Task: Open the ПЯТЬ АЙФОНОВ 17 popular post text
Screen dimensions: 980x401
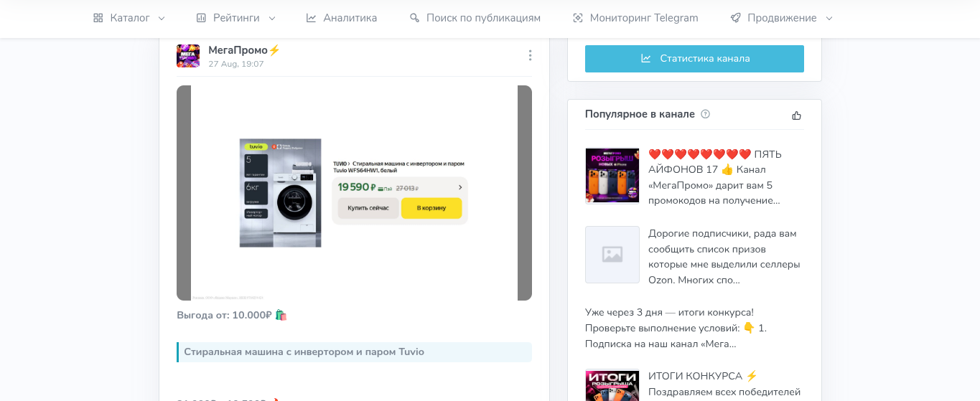Action: pos(715,177)
